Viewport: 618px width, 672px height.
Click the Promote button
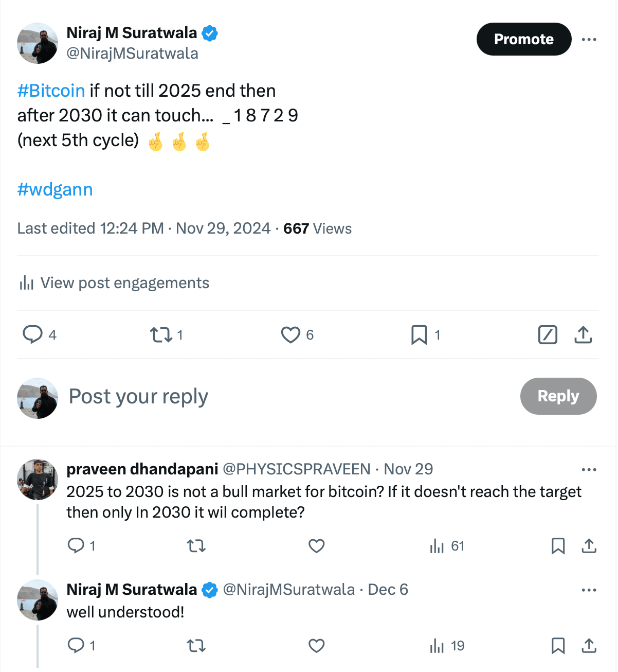[x=523, y=39]
